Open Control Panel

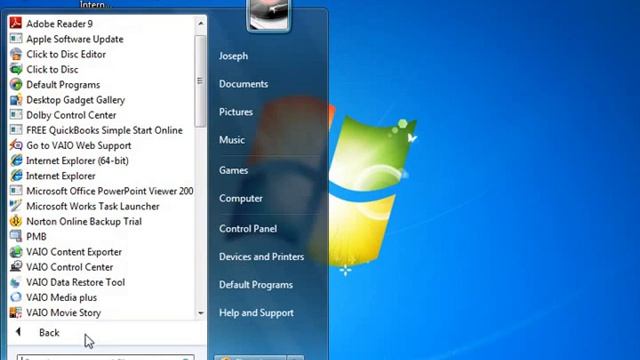pyautogui.click(x=248, y=229)
